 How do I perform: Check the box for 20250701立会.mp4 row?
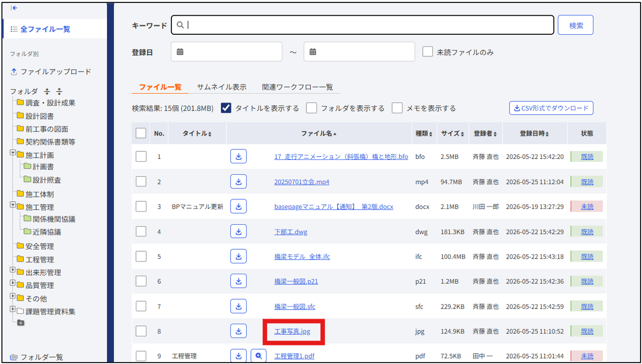(141, 182)
